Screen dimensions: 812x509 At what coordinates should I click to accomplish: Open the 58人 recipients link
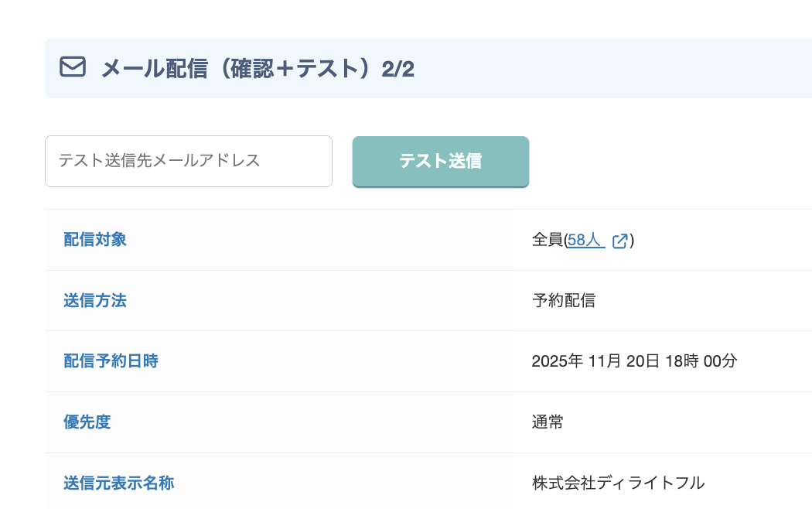click(x=585, y=240)
